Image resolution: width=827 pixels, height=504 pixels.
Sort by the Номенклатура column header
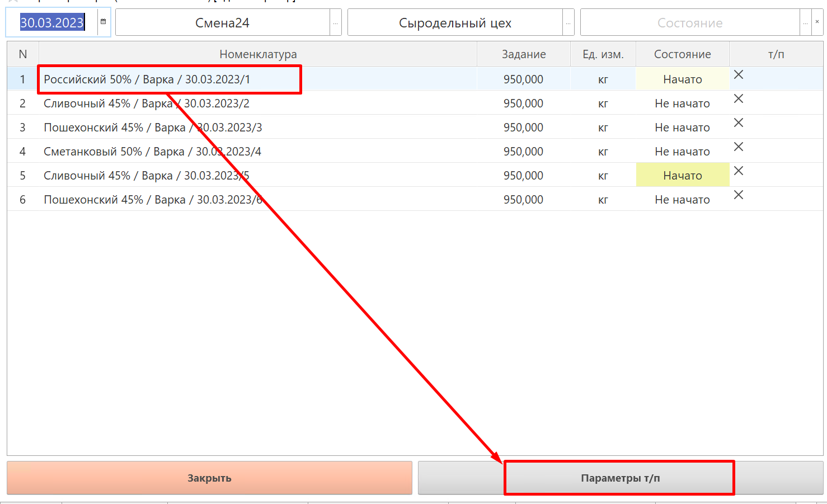coord(258,54)
